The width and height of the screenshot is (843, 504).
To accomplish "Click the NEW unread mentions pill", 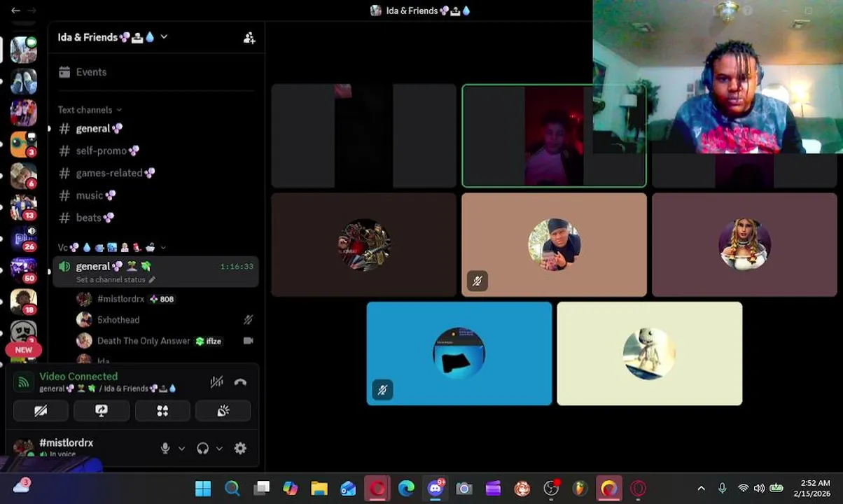I will point(24,350).
